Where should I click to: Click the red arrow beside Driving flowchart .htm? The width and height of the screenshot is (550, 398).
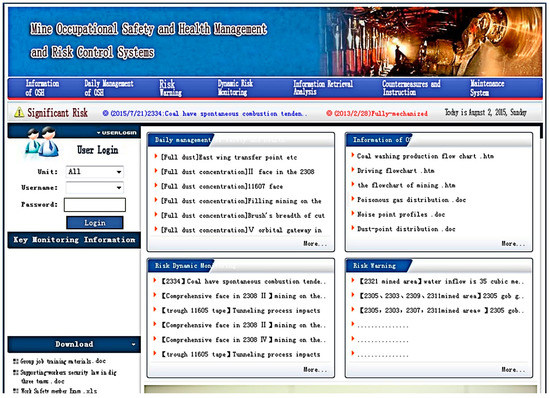tap(353, 170)
